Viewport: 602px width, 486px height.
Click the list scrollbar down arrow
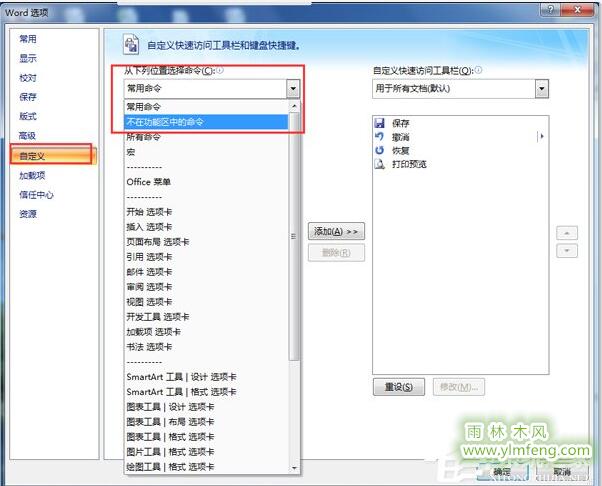coord(294,468)
